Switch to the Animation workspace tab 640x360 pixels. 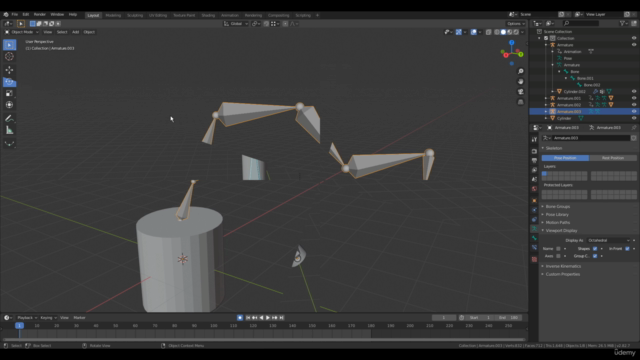(229, 15)
